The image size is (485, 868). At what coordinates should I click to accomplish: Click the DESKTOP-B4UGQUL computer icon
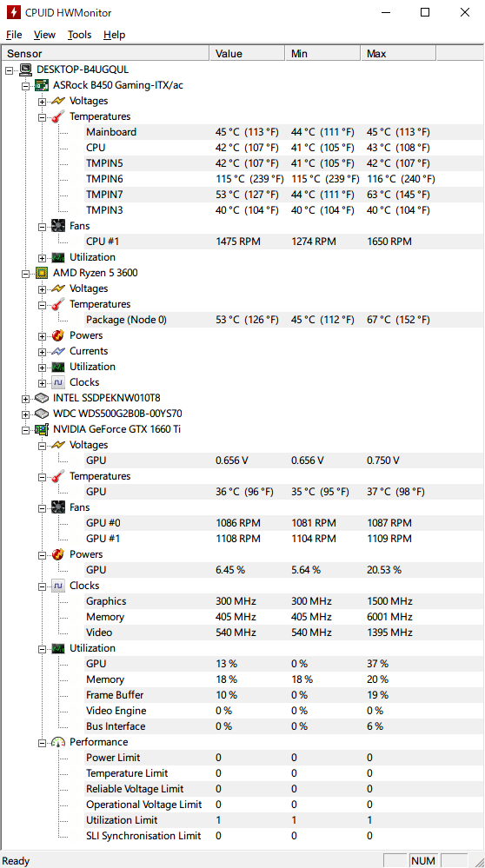pos(25,70)
